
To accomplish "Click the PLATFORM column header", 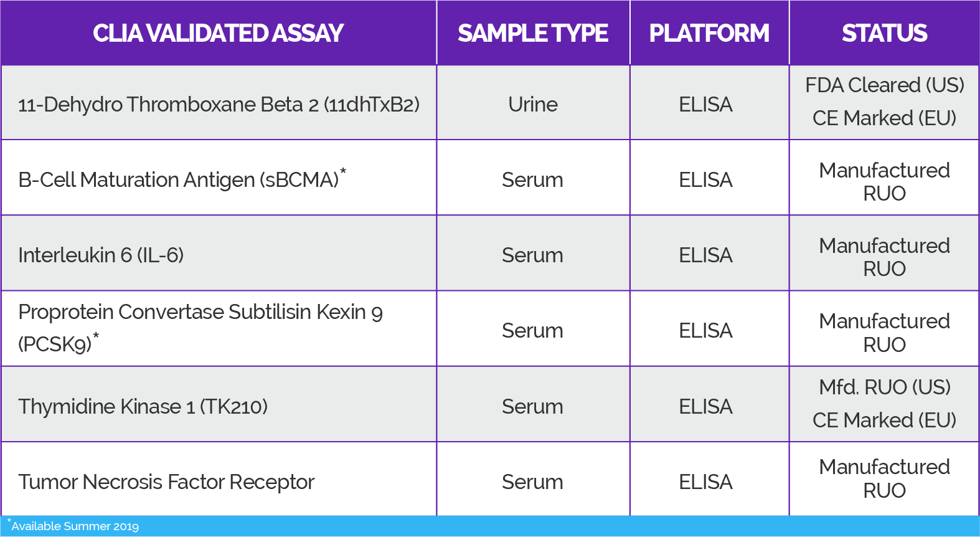I will (709, 33).
